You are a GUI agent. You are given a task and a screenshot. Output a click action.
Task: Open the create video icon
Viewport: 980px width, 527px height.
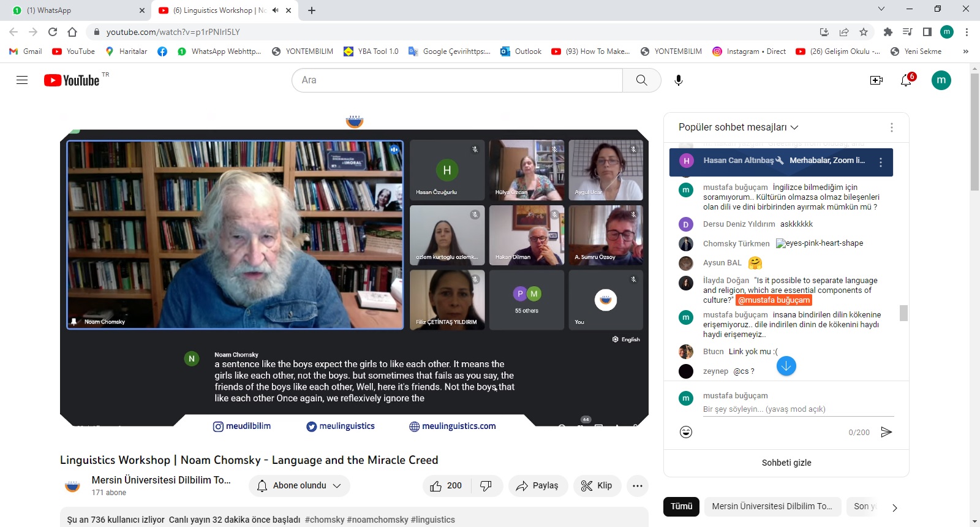tap(876, 80)
